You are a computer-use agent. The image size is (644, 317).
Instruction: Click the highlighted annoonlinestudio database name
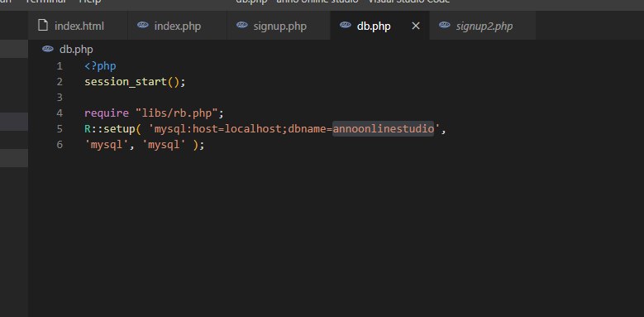click(x=384, y=128)
